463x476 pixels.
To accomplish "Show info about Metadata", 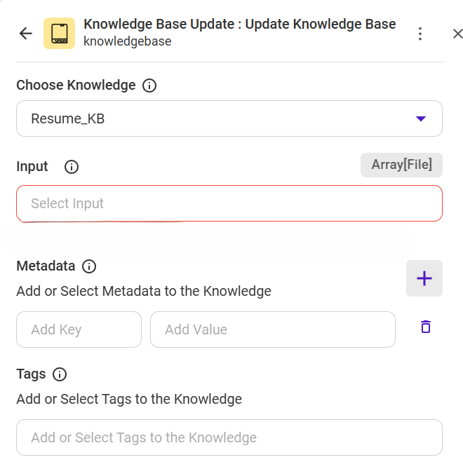I will (x=89, y=266).
